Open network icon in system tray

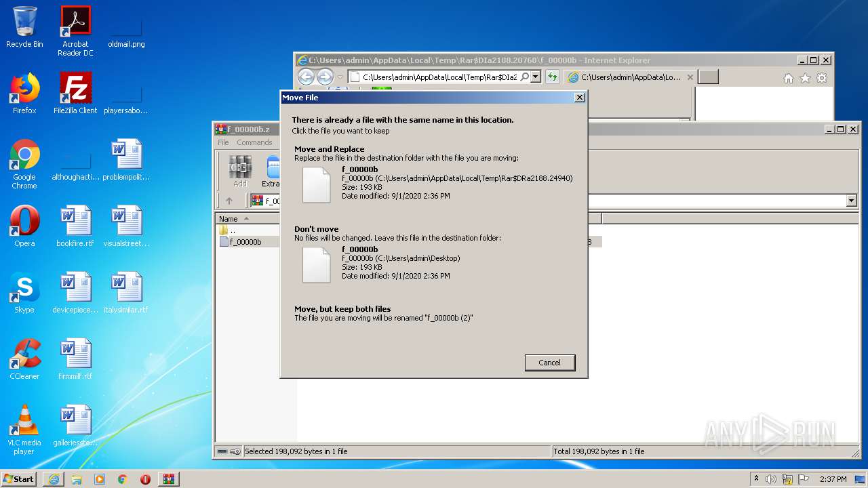coord(788,479)
